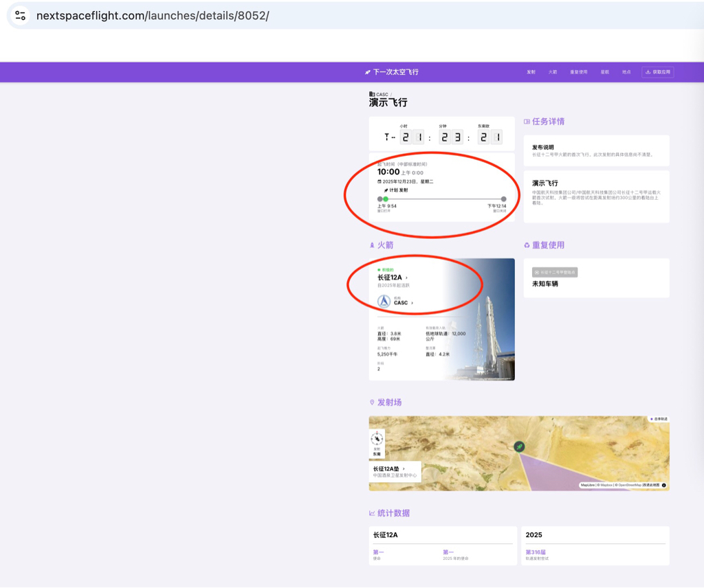Open the 下一次太空飞行 site logo link
Screen dimensions: 704x588
point(391,71)
